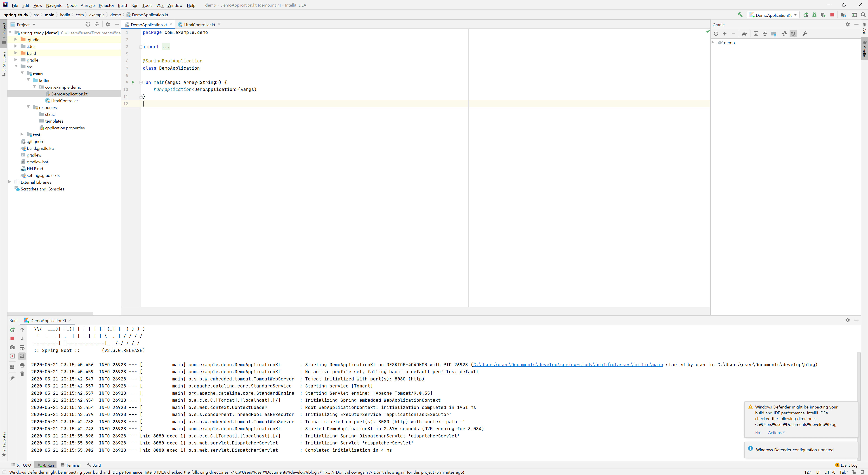The width and height of the screenshot is (868, 475).
Task: Click the thread dump camera icon
Action: coord(12,347)
